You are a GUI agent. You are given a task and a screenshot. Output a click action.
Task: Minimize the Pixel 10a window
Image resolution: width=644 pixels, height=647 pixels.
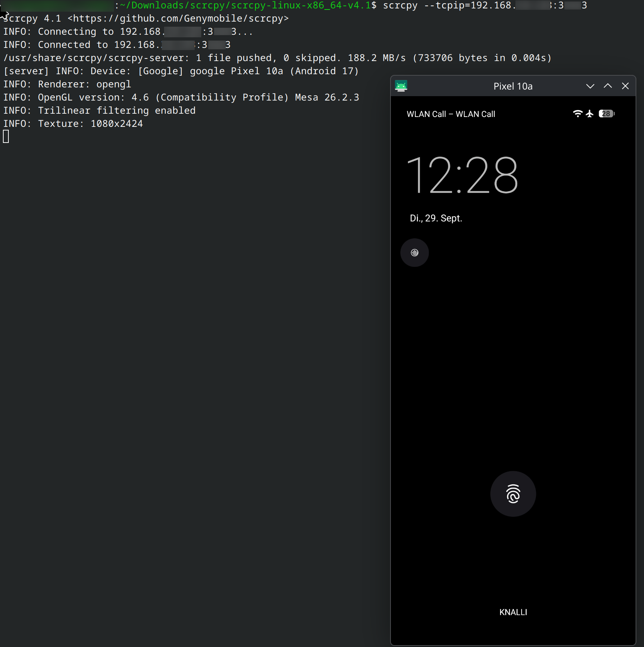coord(590,86)
